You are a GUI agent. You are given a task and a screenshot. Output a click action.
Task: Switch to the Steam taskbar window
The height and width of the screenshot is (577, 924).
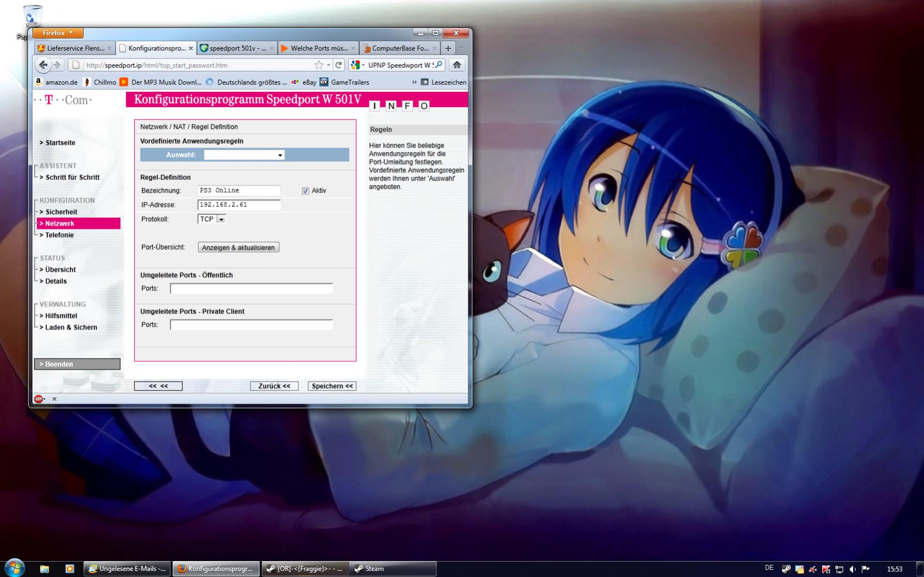[393, 569]
